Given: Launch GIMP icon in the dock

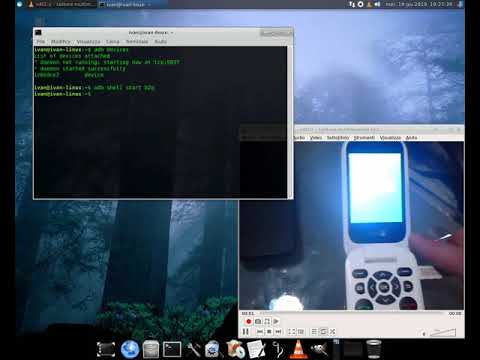Looking at the screenshot, I should coord(319,349).
